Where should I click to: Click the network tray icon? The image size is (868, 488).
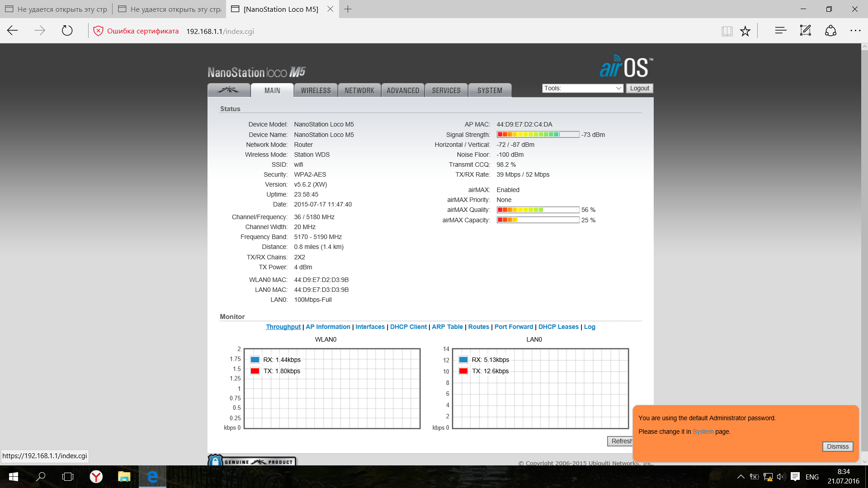(768, 477)
